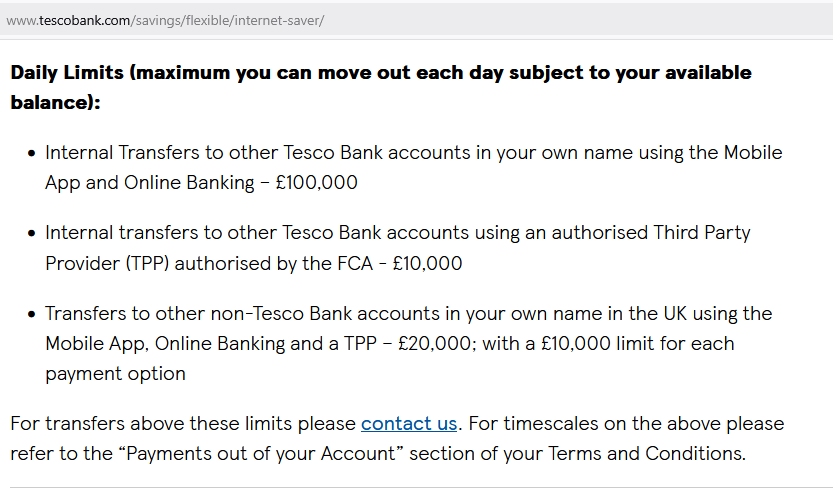Click the "Terms and Conditions" text
Viewport: 833px width, 493px height.
tap(645, 453)
